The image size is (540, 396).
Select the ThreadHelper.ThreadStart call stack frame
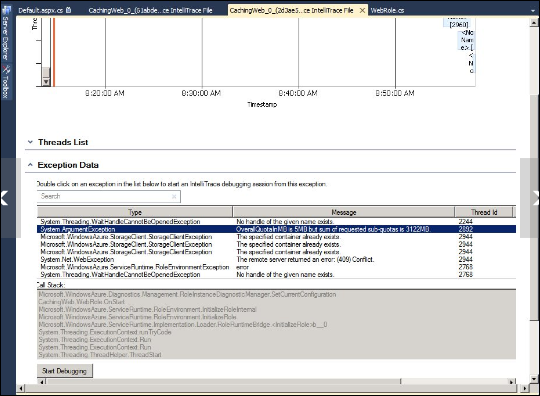tap(100, 355)
